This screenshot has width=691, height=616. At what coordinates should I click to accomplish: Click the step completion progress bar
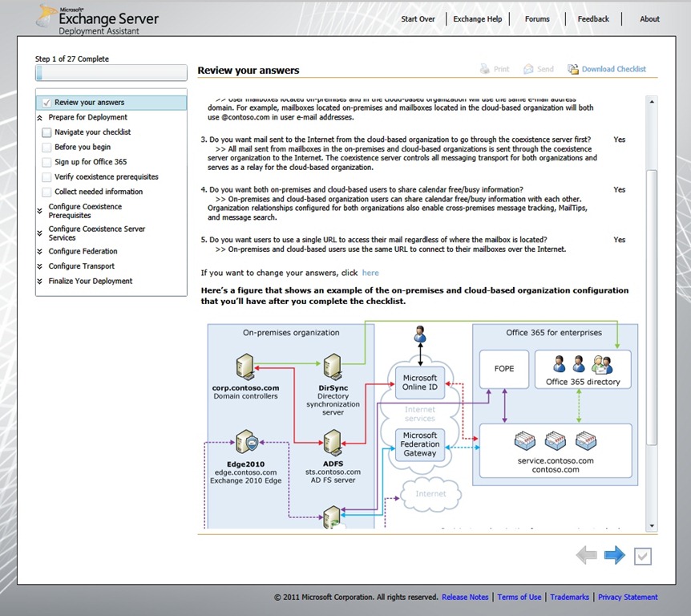tap(111, 74)
